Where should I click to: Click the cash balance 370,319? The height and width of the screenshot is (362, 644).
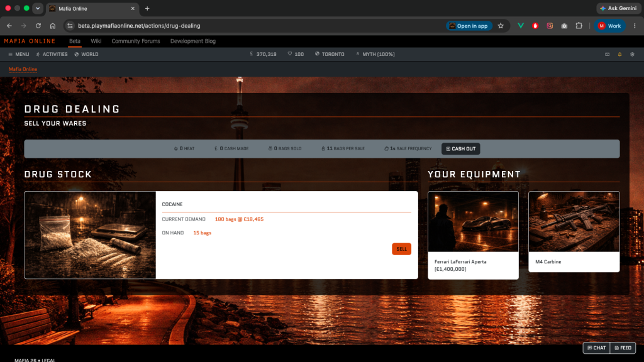coord(264,54)
